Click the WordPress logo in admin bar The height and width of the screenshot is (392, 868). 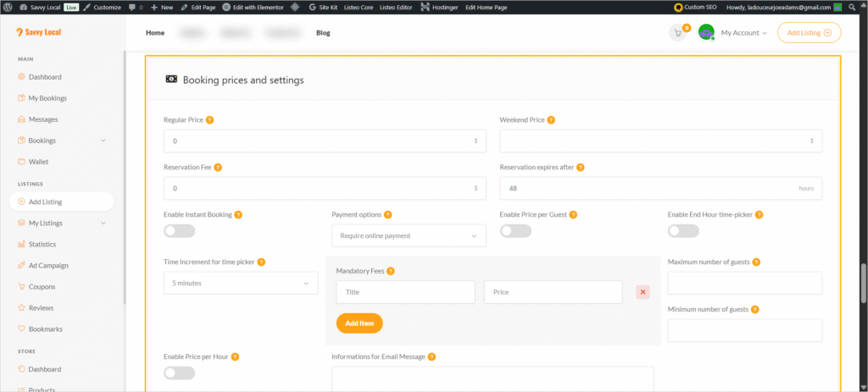pos(9,7)
